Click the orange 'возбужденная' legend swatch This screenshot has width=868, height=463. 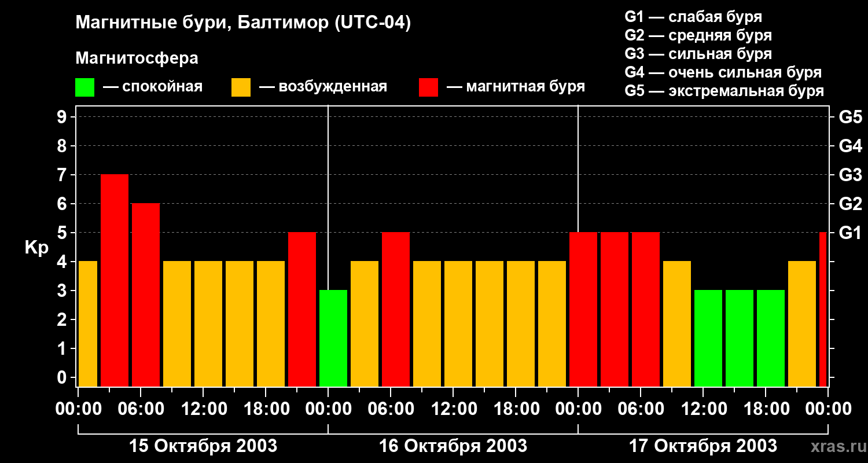(x=241, y=87)
